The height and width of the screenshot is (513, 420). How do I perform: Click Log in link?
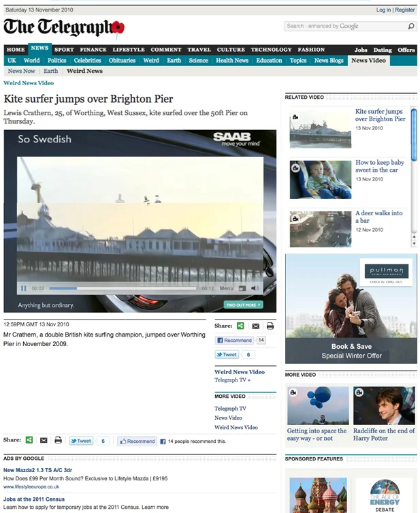(383, 10)
